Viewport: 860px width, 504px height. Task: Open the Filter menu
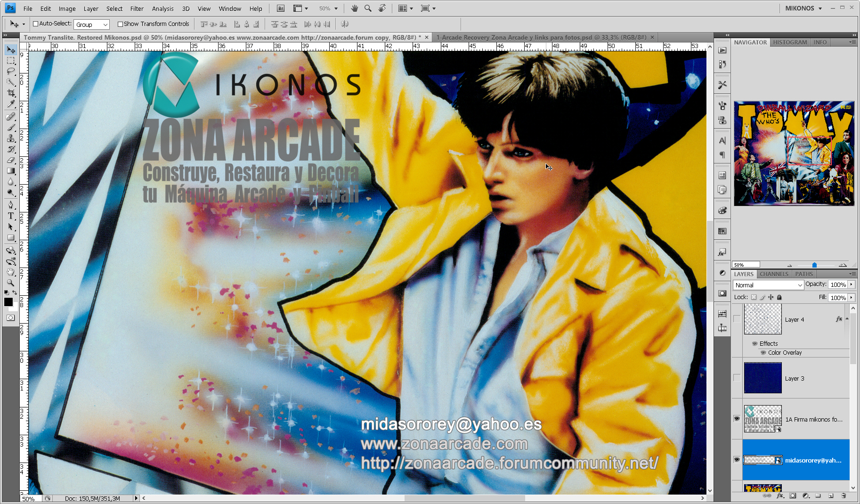point(137,8)
